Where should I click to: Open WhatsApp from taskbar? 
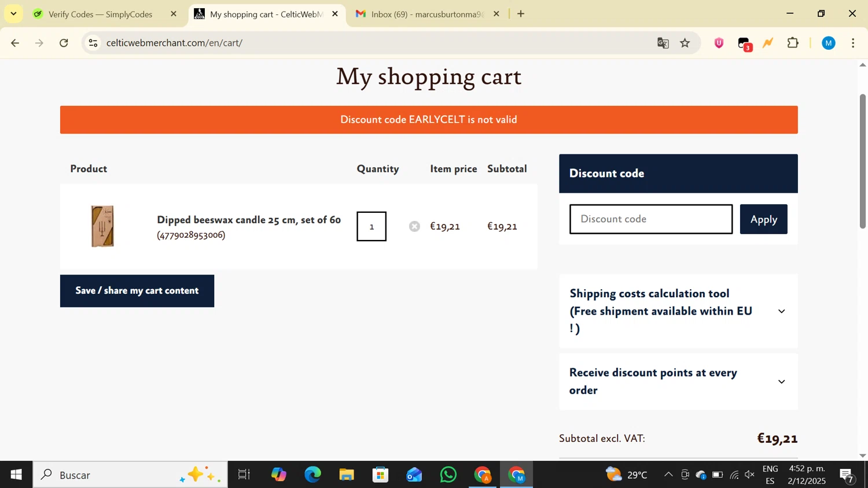(x=448, y=475)
